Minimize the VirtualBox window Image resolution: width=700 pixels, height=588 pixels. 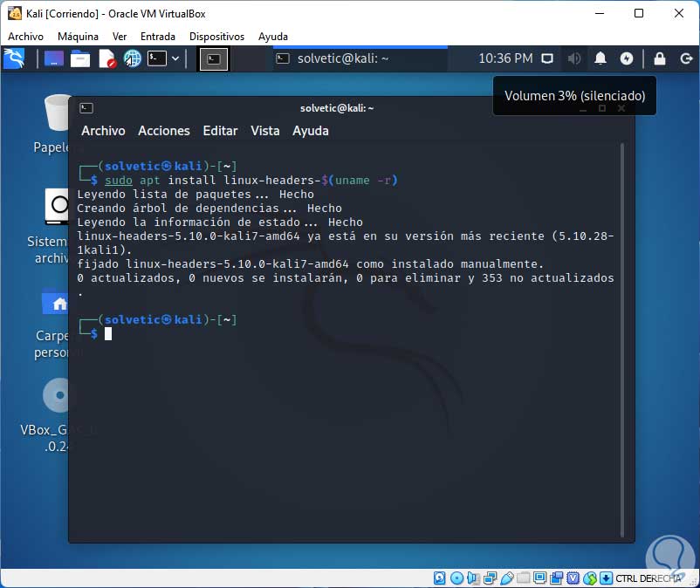[600, 13]
